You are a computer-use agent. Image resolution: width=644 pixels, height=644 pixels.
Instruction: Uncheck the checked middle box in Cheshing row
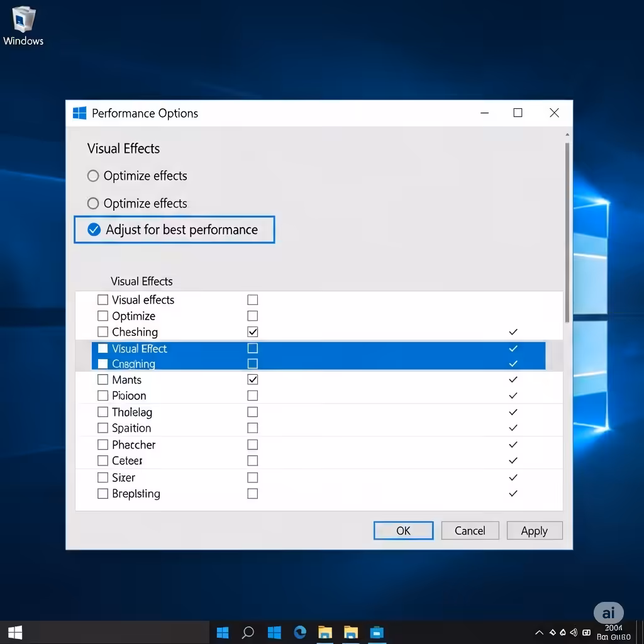pos(253,331)
